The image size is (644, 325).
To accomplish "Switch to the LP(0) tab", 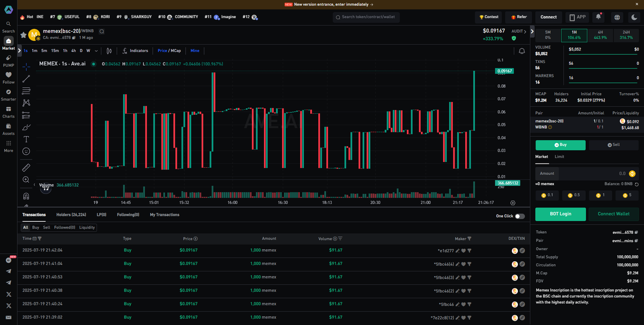I will [x=101, y=215].
